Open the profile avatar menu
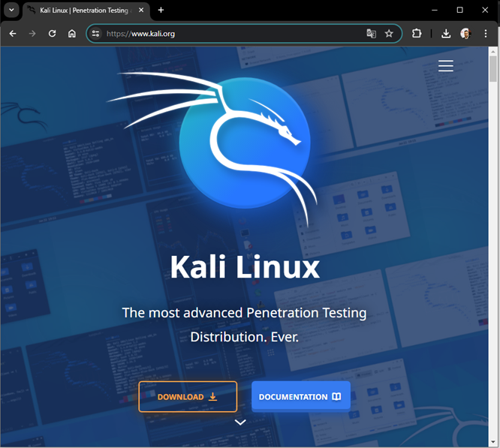The width and height of the screenshot is (500, 448). click(x=465, y=34)
